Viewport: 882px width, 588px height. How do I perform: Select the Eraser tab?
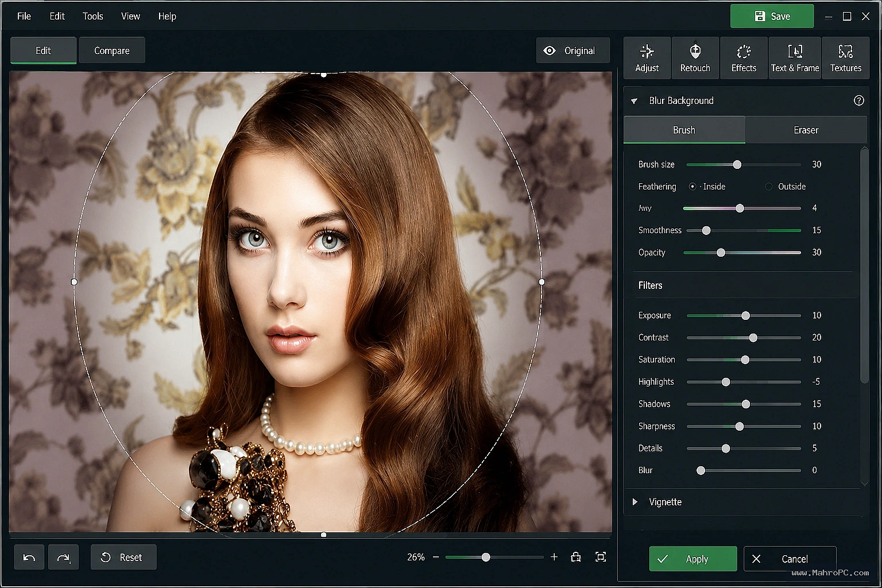tap(806, 130)
